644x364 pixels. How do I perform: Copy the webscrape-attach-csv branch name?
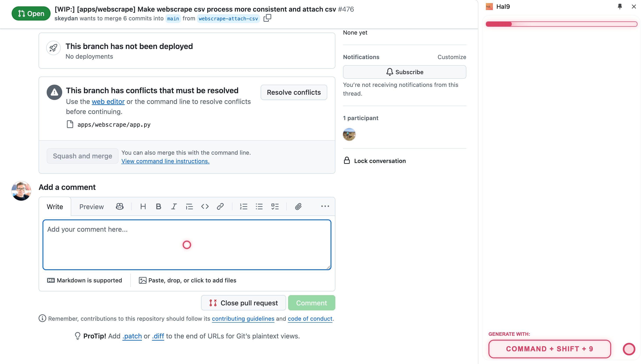267,18
